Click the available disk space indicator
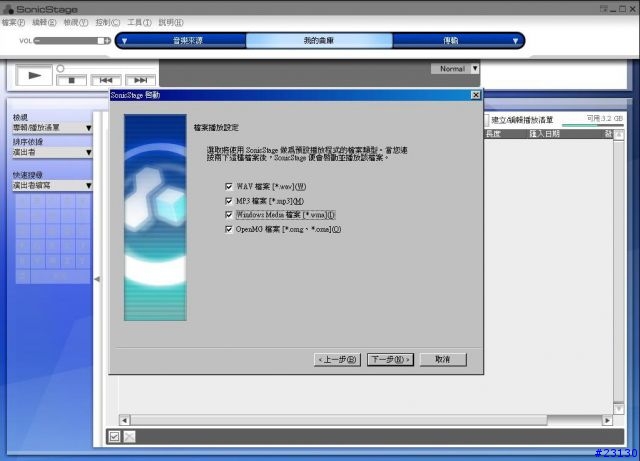The width and height of the screenshot is (640, 461). point(593,120)
